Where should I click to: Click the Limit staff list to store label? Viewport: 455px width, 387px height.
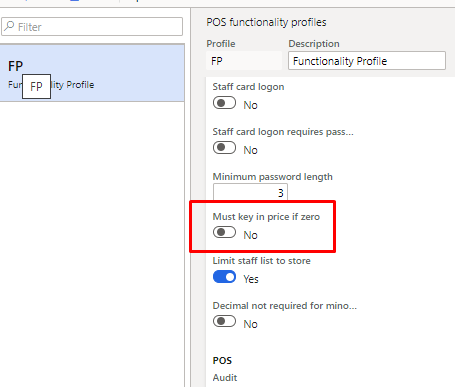pos(262,261)
